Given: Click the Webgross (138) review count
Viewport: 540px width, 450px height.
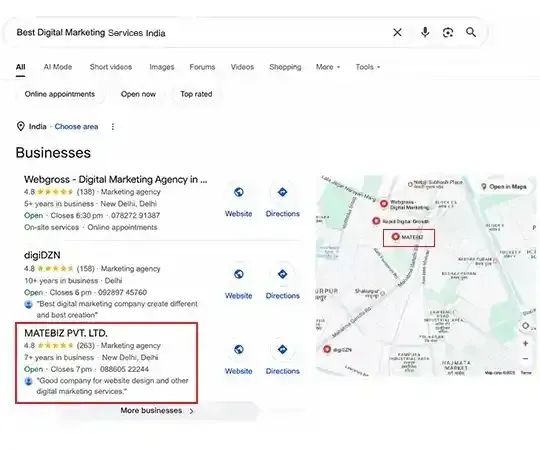Looking at the screenshot, I should click(x=85, y=192).
